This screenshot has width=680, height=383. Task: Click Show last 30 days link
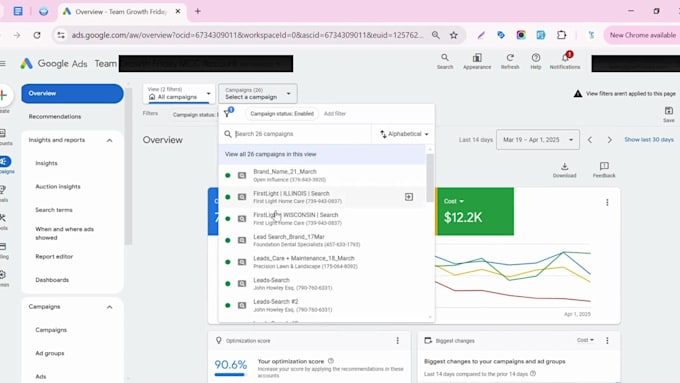[649, 140]
